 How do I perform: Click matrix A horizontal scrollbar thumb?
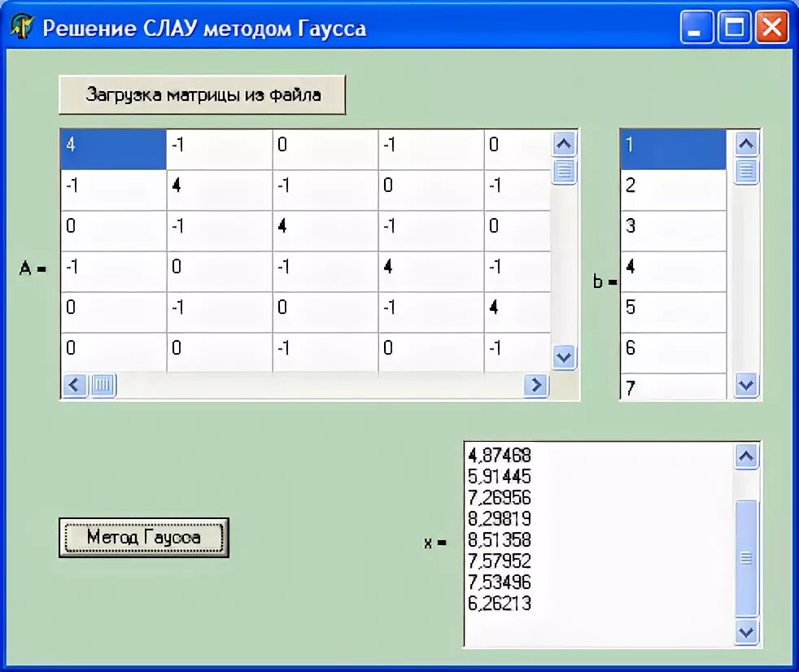(x=103, y=385)
